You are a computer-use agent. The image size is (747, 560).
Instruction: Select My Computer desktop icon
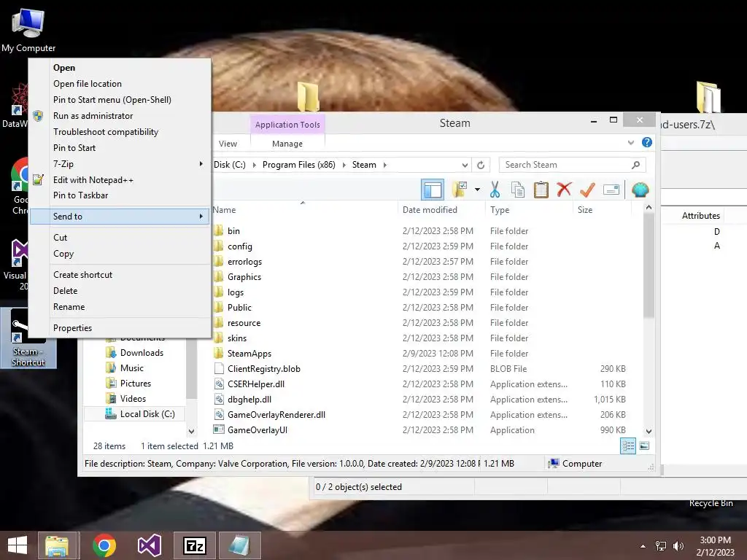(x=28, y=30)
